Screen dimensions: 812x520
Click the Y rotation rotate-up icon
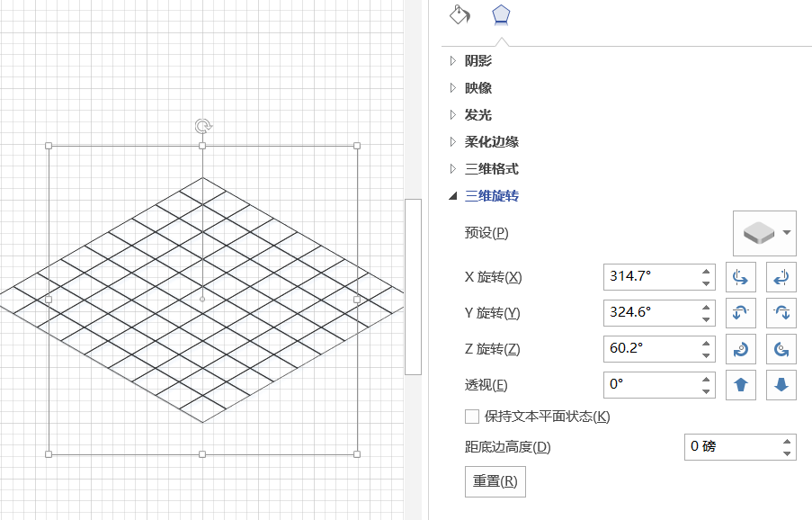tap(740, 313)
